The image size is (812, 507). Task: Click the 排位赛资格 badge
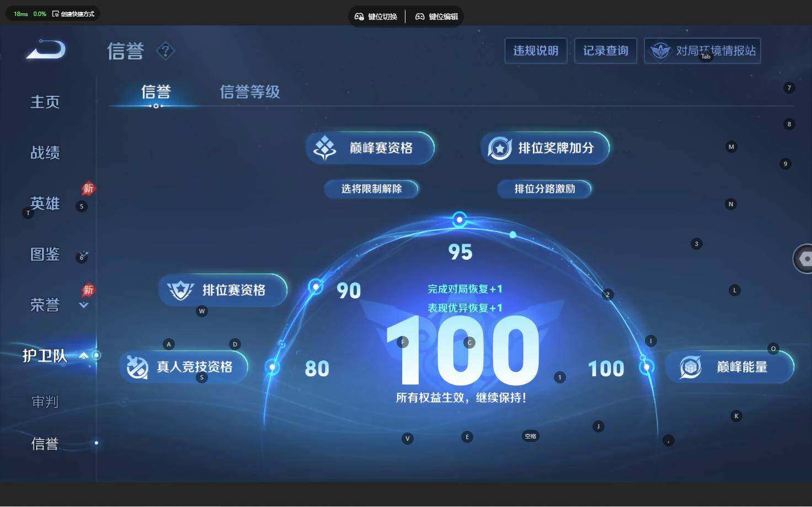223,290
